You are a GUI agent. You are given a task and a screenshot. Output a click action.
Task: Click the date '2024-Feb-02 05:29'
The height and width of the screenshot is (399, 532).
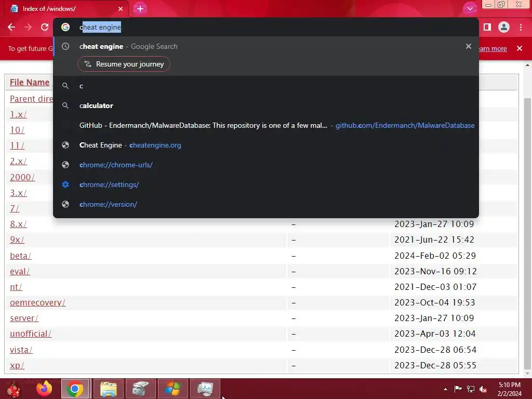435,256
